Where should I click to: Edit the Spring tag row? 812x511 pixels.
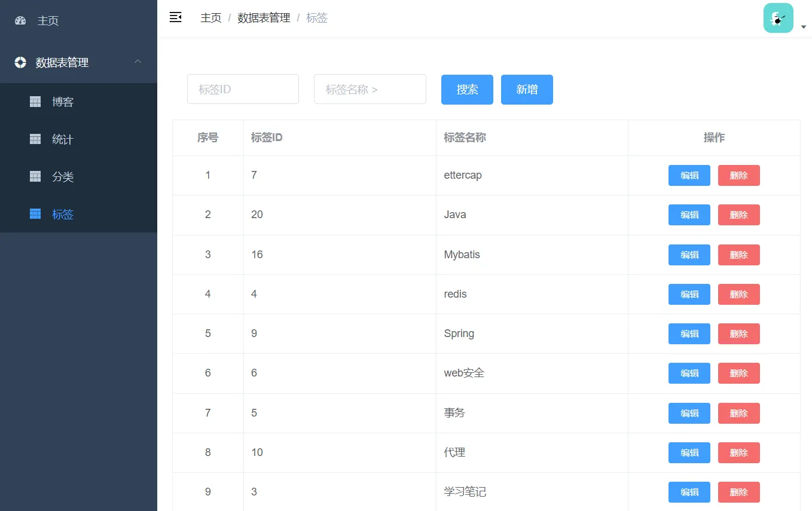(x=689, y=333)
